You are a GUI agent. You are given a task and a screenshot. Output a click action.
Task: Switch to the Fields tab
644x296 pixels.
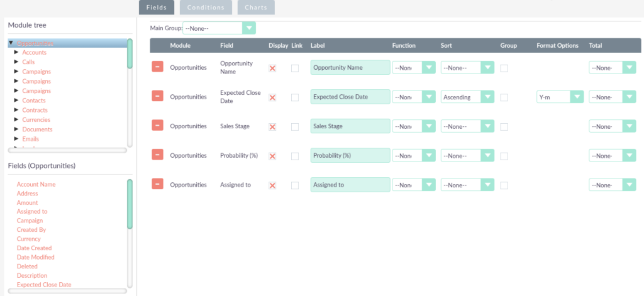[x=157, y=8]
